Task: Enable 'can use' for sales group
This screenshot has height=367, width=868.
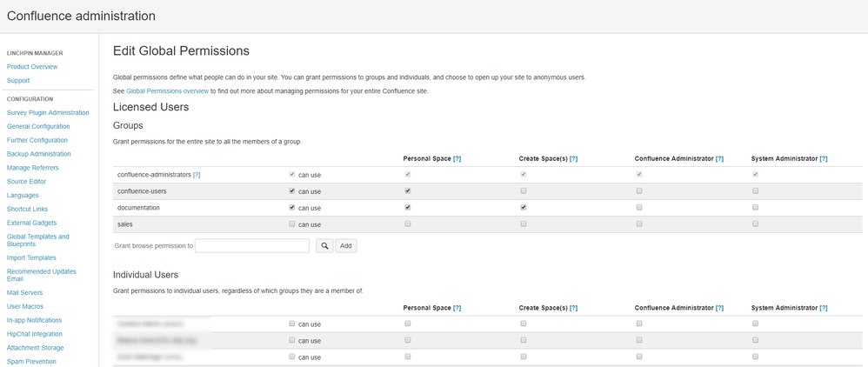Action: coord(291,224)
